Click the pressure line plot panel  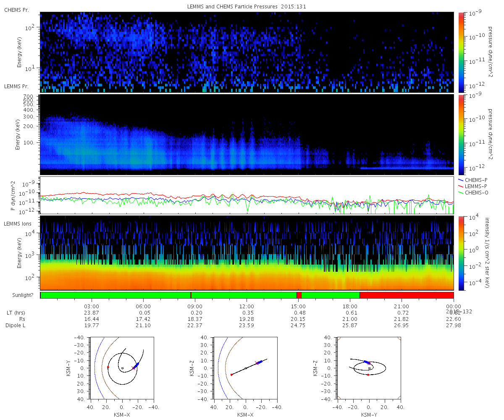click(247, 195)
